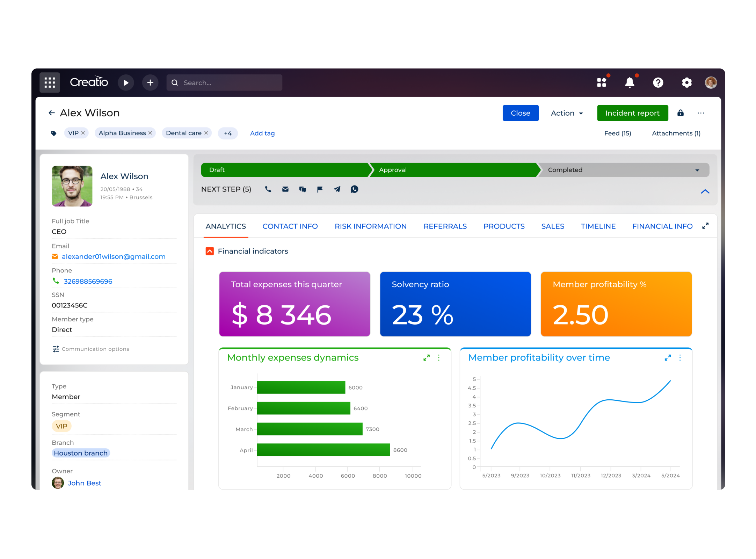Message Alex via the Telegram icon
This screenshot has height=559, width=756.
pyautogui.click(x=337, y=189)
